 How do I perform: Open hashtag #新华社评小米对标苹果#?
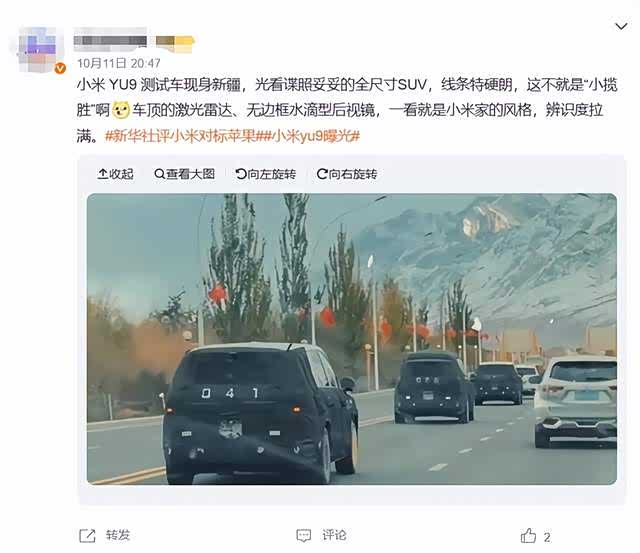[185, 136]
